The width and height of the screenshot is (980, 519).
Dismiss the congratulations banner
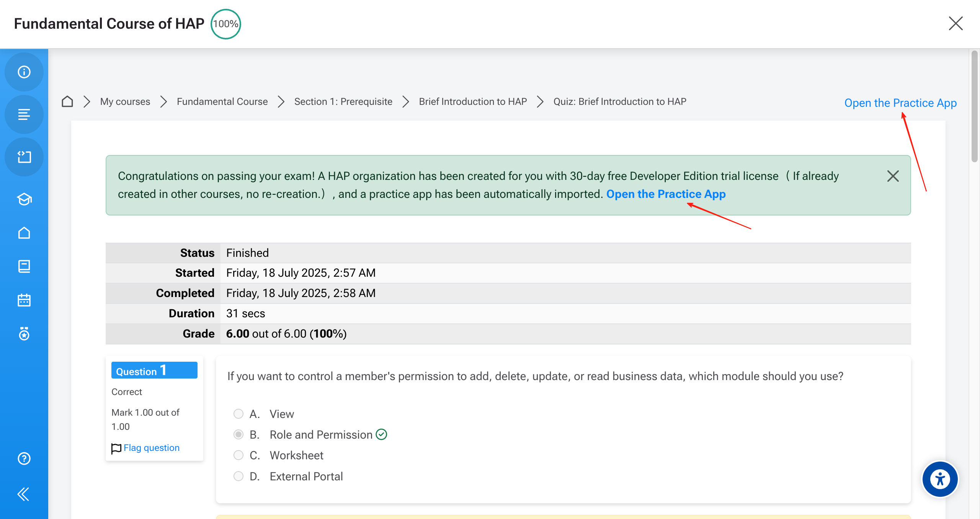pyautogui.click(x=893, y=176)
